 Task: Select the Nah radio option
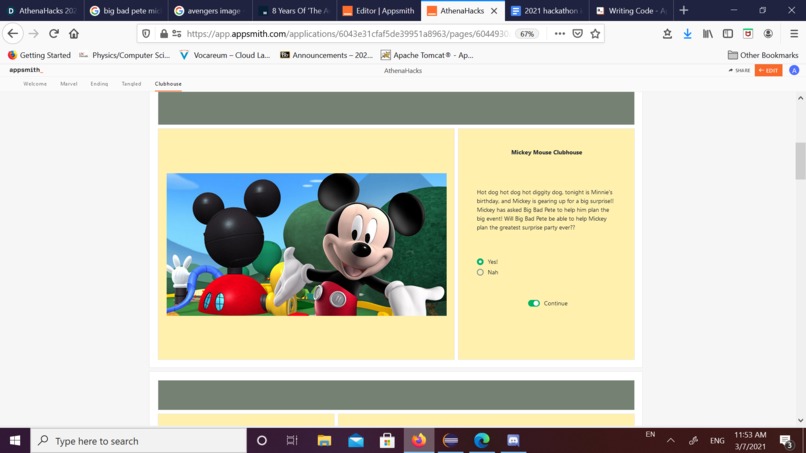point(480,273)
